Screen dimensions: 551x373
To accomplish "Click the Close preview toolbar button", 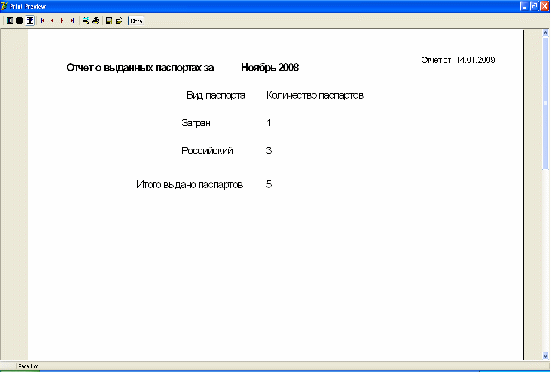I will pyautogui.click(x=136, y=21).
